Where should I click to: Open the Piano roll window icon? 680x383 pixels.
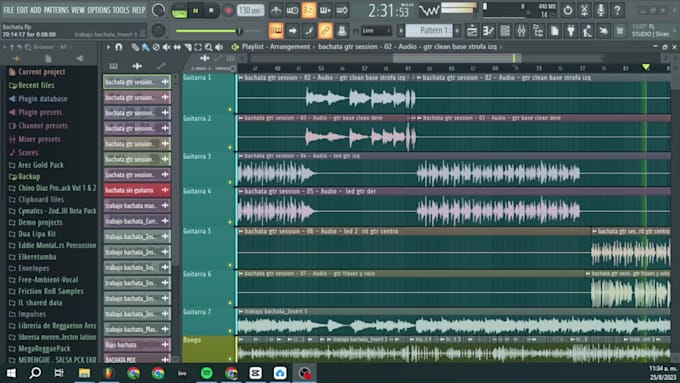point(488,30)
